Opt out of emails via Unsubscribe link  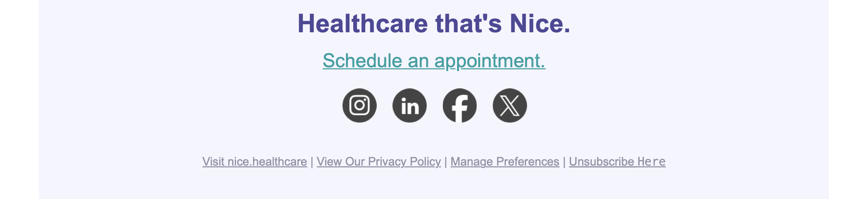pyautogui.click(x=617, y=162)
